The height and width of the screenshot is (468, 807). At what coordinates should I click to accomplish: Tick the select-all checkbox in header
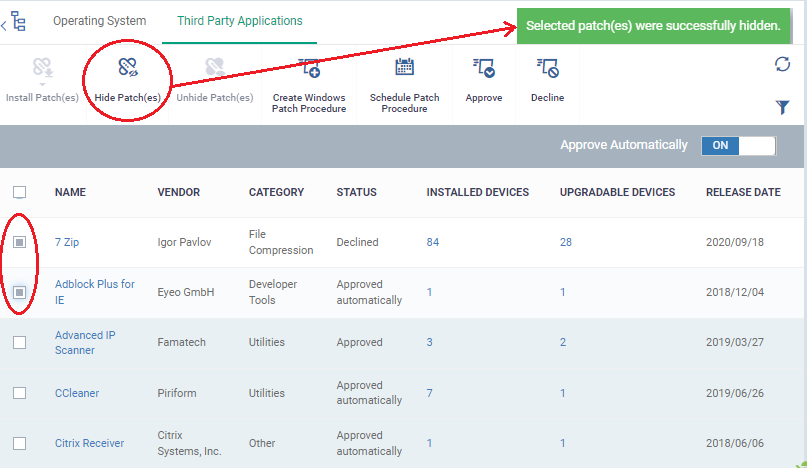tap(20, 192)
